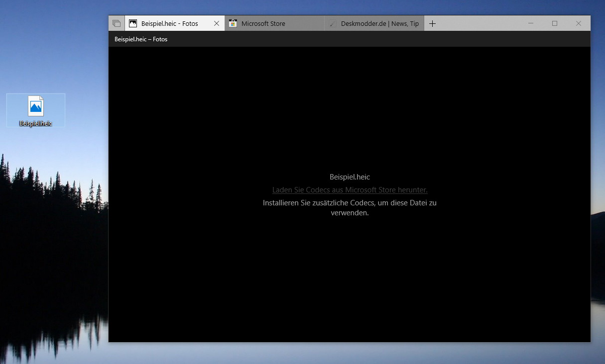
Task: Switch to the Microsoft Store tab
Action: (274, 23)
